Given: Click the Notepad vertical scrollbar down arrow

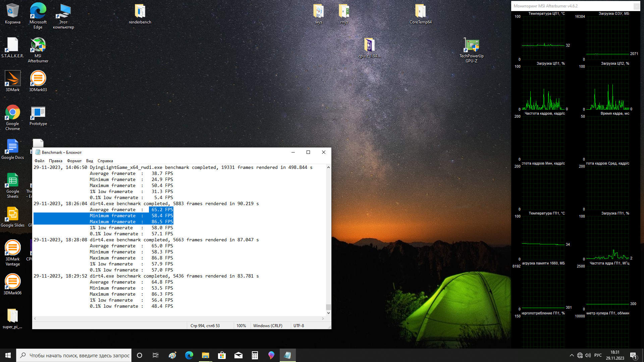Looking at the screenshot, I should [x=328, y=313].
